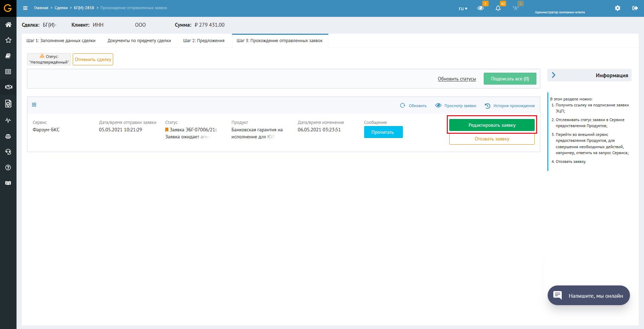
Task: Open the chat widget 'Напишите, мы онлайн'
Action: pos(589,295)
